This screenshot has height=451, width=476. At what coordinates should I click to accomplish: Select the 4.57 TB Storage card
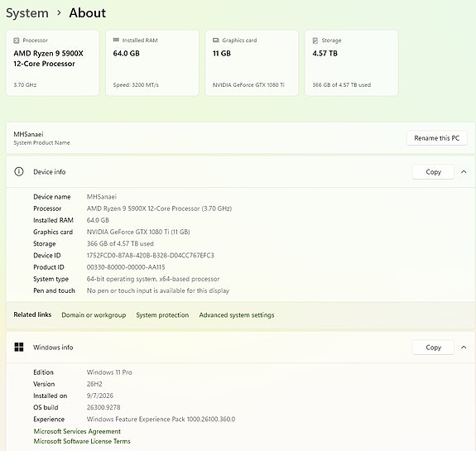point(351,63)
